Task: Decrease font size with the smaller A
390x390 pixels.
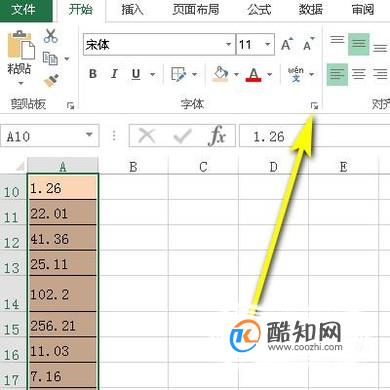Action: [309, 44]
